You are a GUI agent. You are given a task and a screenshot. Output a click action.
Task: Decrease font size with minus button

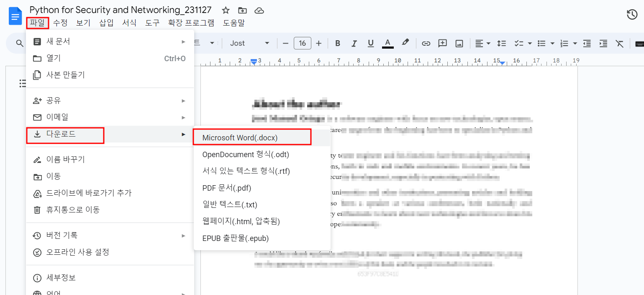coord(286,43)
